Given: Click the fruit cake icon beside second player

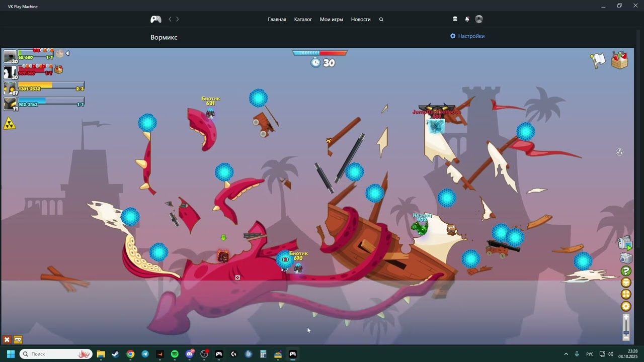Looking at the screenshot, I should 59,69.
